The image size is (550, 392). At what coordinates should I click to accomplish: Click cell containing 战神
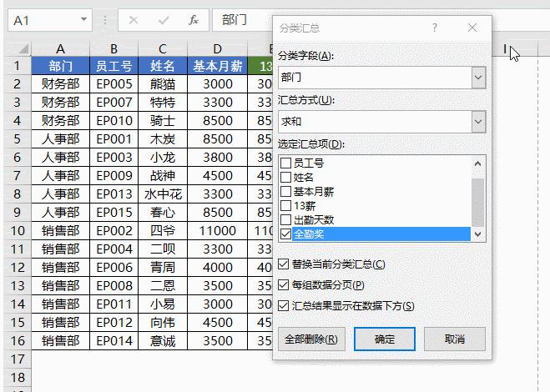coord(163,176)
